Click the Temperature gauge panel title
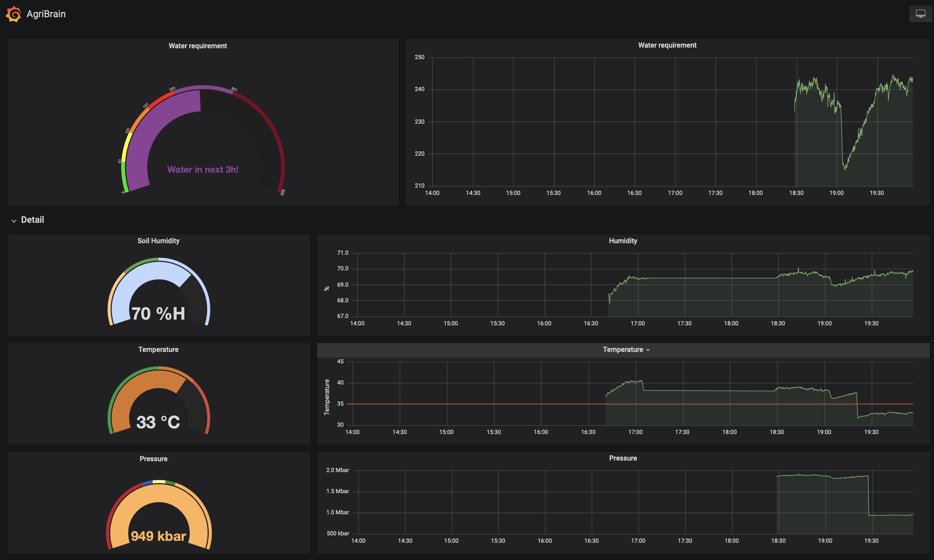Image resolution: width=934 pixels, height=560 pixels. click(x=158, y=349)
